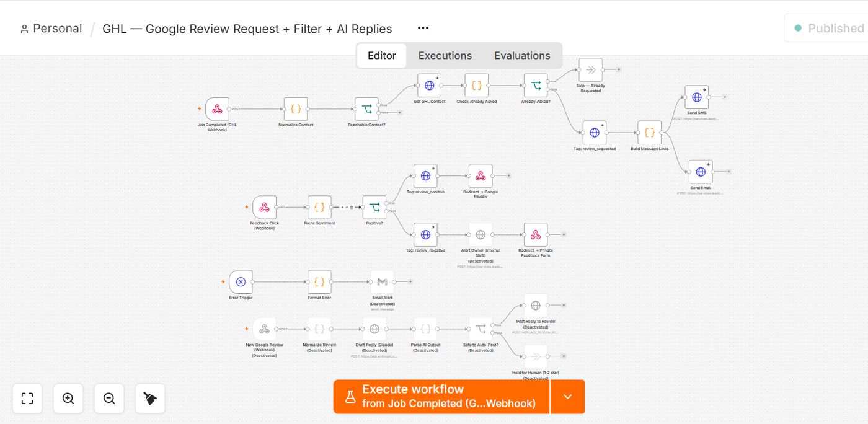Tidy up the workflow with the broom button

click(x=150, y=399)
